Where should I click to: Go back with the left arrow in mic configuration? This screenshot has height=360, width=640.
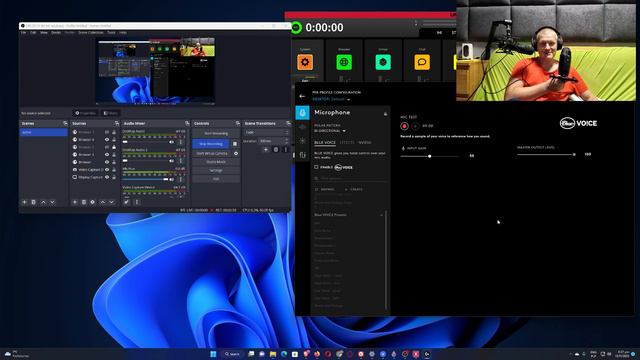click(302, 96)
